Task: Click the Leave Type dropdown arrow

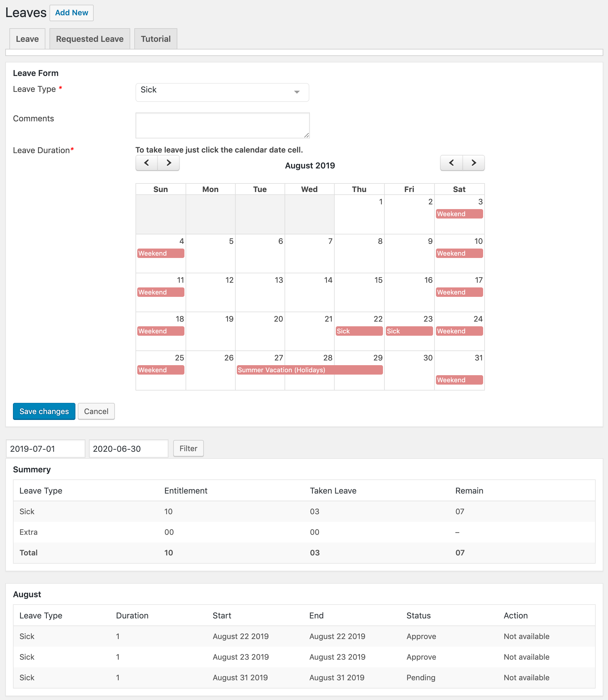Action: [x=297, y=92]
